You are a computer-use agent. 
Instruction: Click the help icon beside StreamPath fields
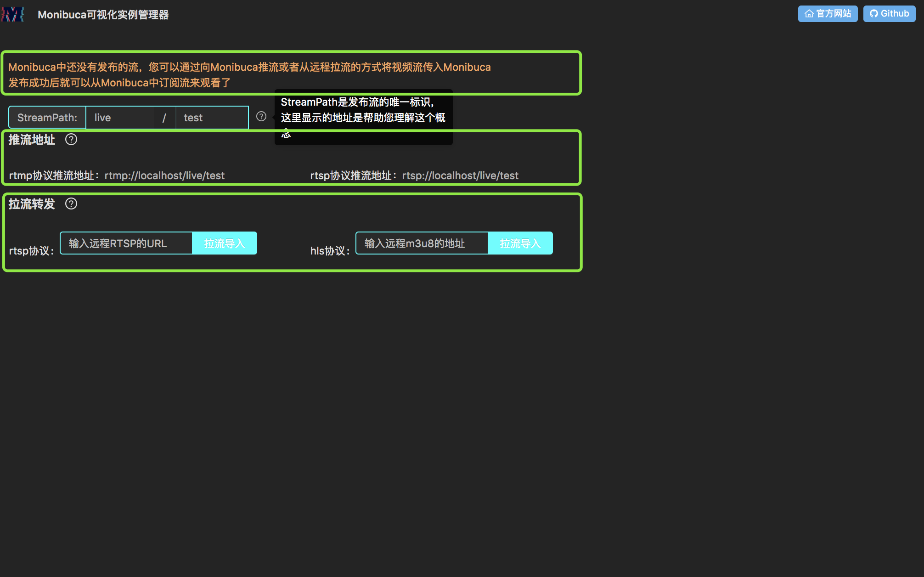(x=261, y=117)
